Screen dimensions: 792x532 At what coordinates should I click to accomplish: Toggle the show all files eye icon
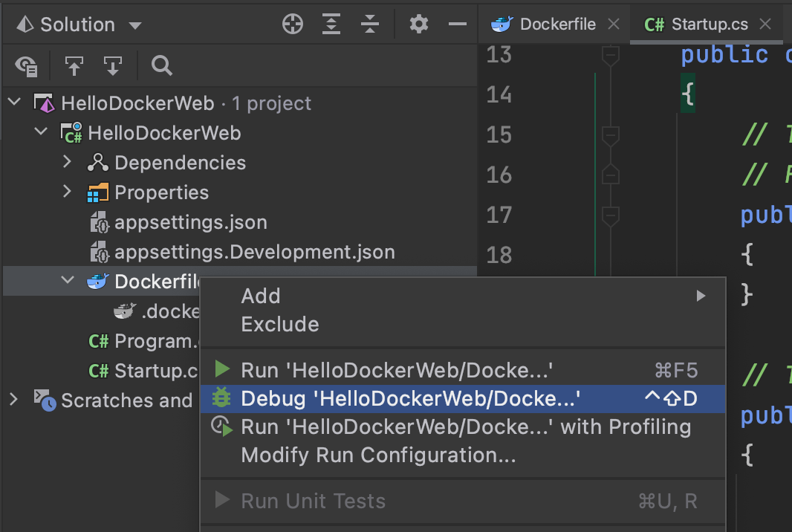[27, 66]
